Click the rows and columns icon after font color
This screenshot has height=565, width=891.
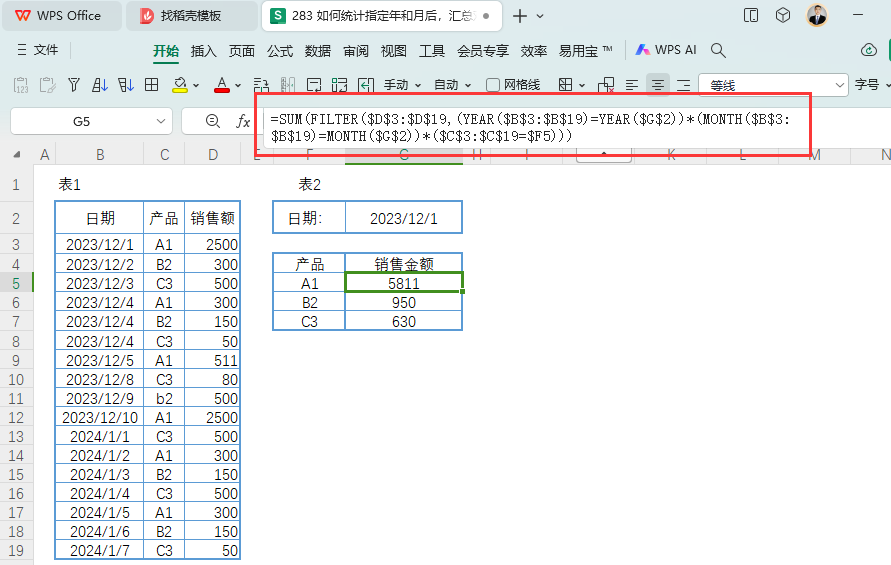pyautogui.click(x=261, y=85)
